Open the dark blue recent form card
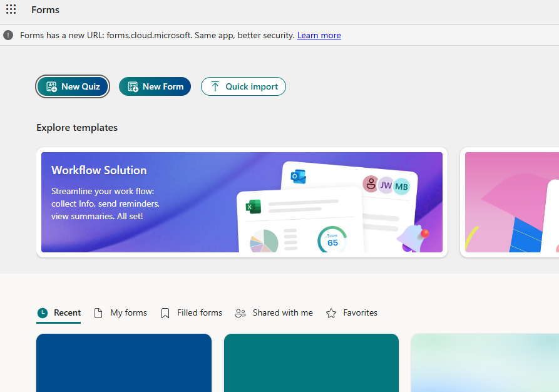 click(124, 363)
